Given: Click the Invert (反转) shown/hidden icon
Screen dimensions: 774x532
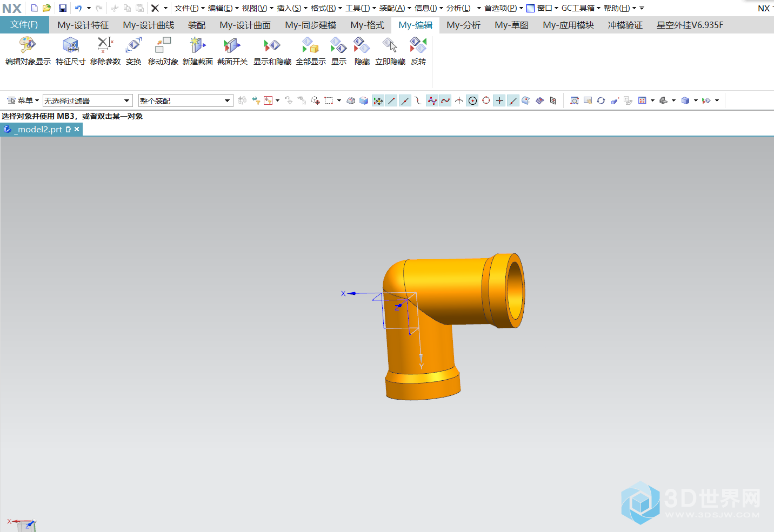Looking at the screenshot, I should pos(418,50).
